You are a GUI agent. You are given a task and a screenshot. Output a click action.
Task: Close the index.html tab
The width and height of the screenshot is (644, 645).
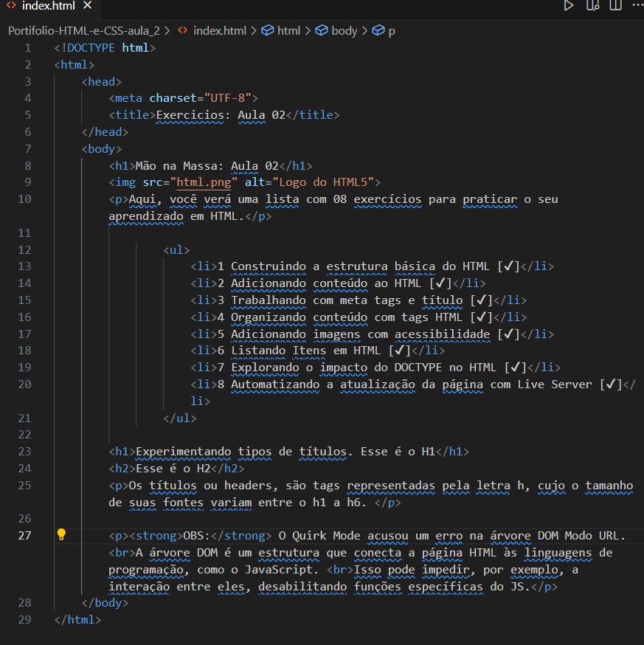pos(87,5)
